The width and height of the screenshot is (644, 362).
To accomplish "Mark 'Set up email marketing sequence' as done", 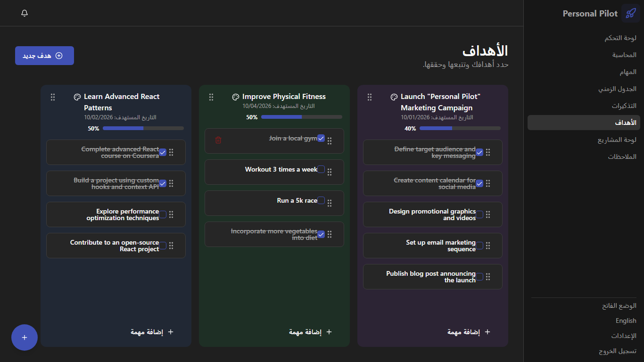I will pos(479,246).
